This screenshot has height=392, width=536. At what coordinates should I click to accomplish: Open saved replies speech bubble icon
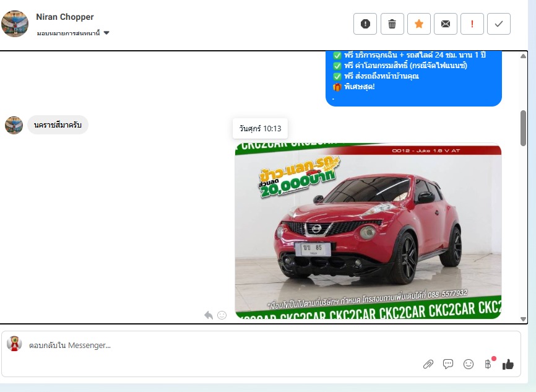pyautogui.click(x=448, y=364)
